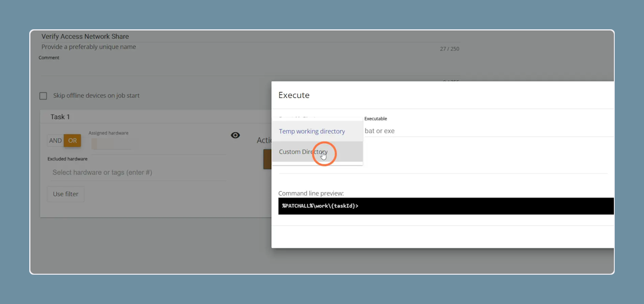Click the Command line preview black box
This screenshot has width=644, height=304.
click(446, 206)
